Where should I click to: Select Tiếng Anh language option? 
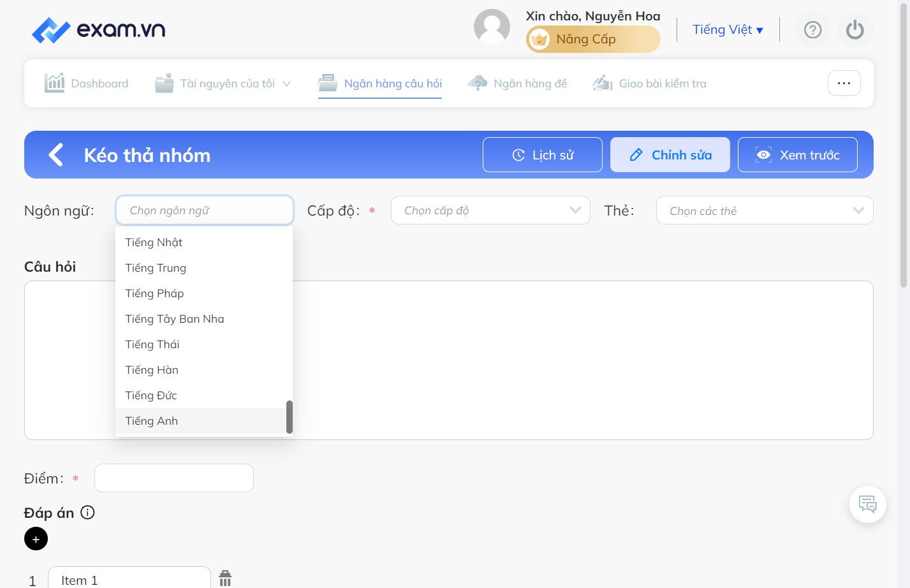click(x=204, y=421)
